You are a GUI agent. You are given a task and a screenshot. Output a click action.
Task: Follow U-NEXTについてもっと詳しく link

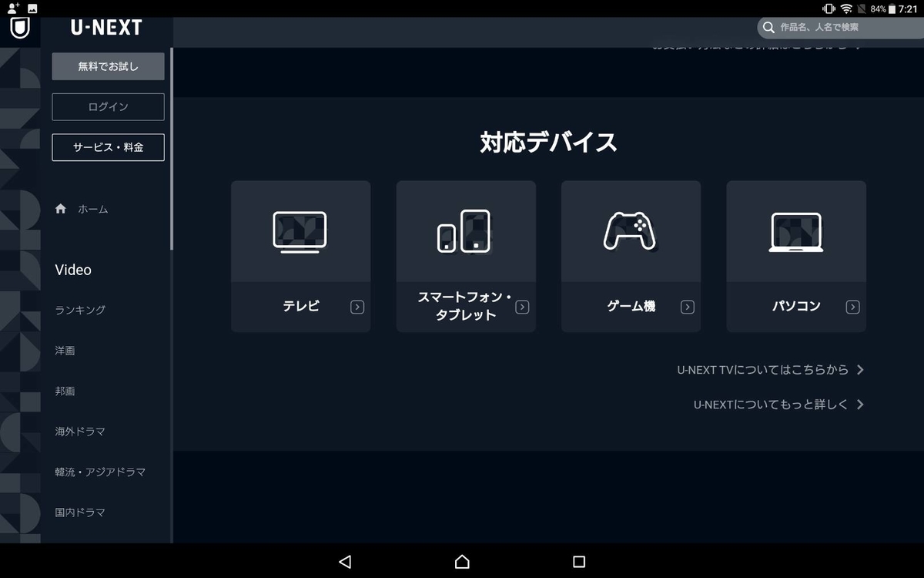pyautogui.click(x=771, y=405)
